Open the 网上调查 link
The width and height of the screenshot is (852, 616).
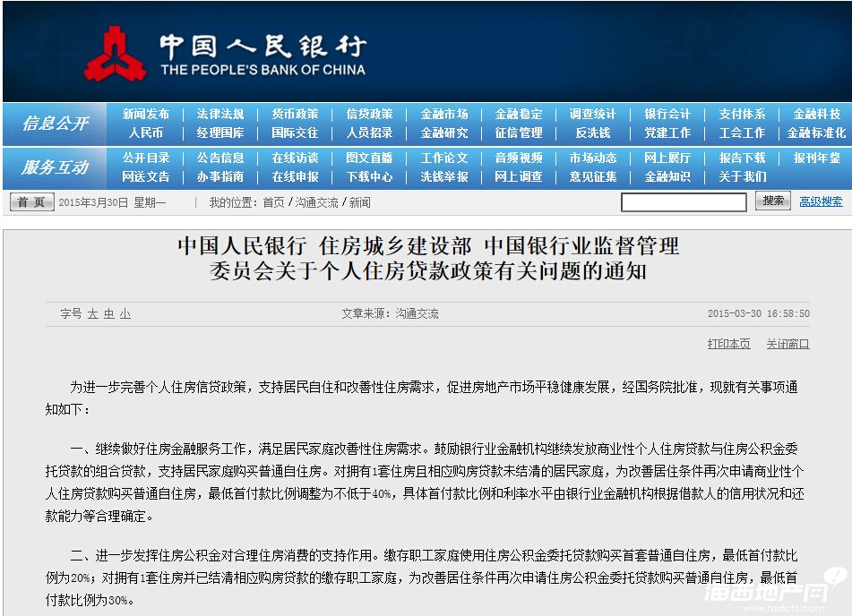(519, 177)
